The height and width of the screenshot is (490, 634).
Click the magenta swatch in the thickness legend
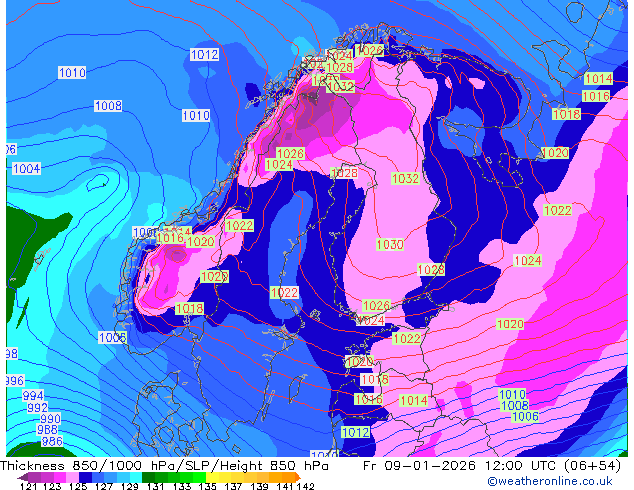click(x=60, y=477)
